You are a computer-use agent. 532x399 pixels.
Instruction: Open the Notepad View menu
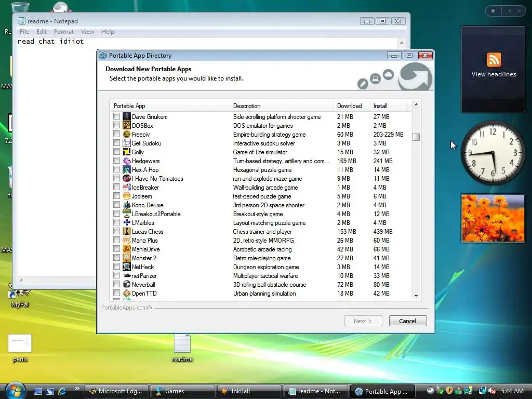point(87,32)
